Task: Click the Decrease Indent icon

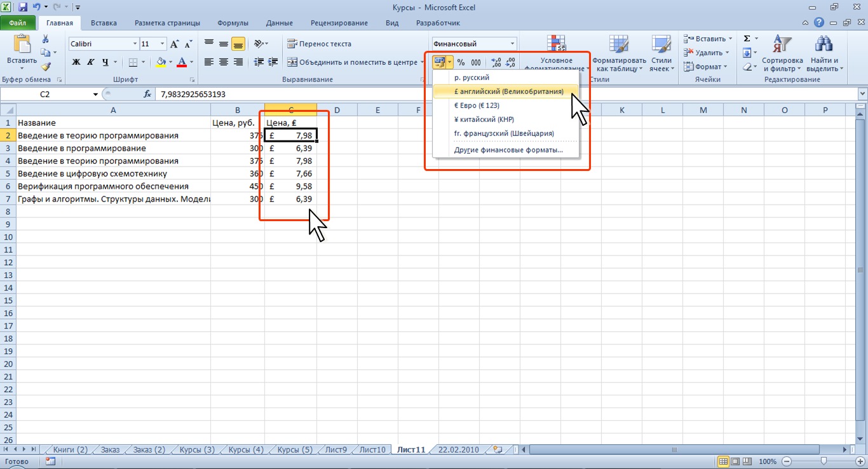Action: [x=259, y=62]
